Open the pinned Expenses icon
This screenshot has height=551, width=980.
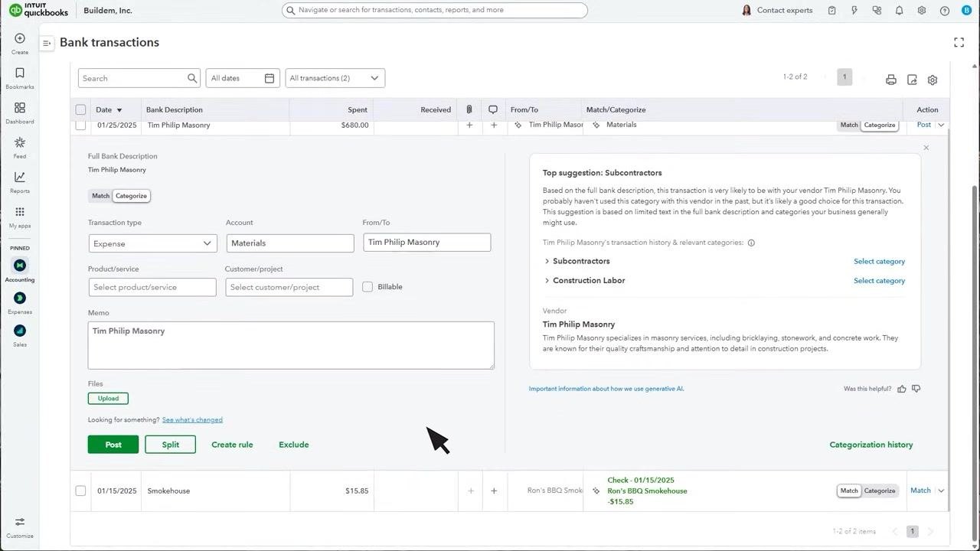pos(20,298)
